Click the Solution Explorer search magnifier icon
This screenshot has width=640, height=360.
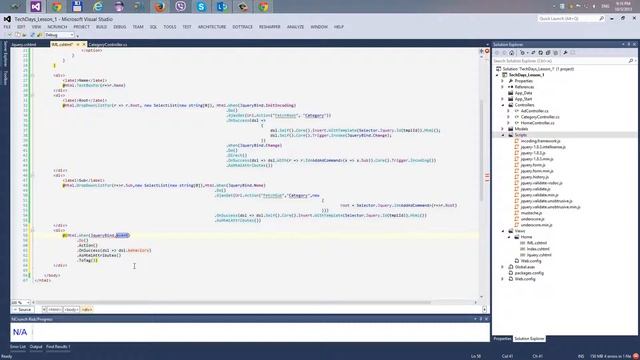[631, 61]
